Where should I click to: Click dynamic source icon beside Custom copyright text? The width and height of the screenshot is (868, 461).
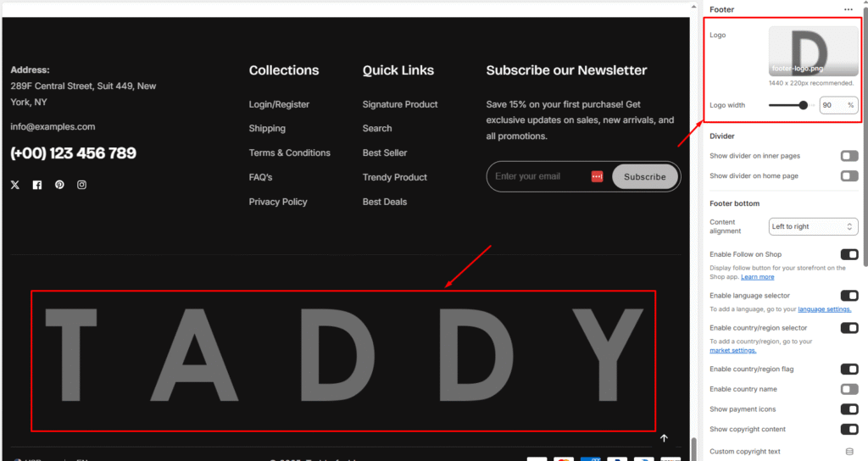click(x=849, y=452)
